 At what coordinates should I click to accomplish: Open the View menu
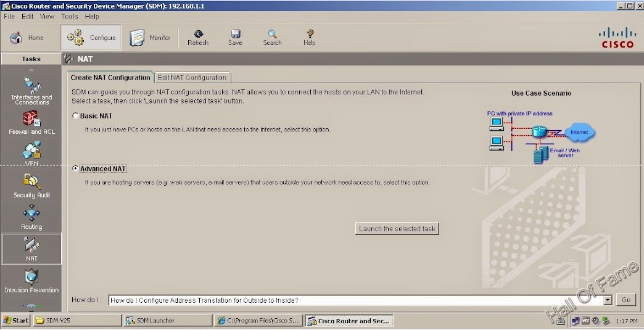pos(47,17)
